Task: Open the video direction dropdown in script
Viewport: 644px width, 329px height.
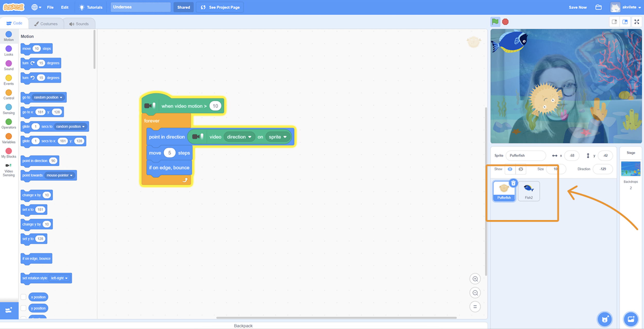Action: point(239,137)
